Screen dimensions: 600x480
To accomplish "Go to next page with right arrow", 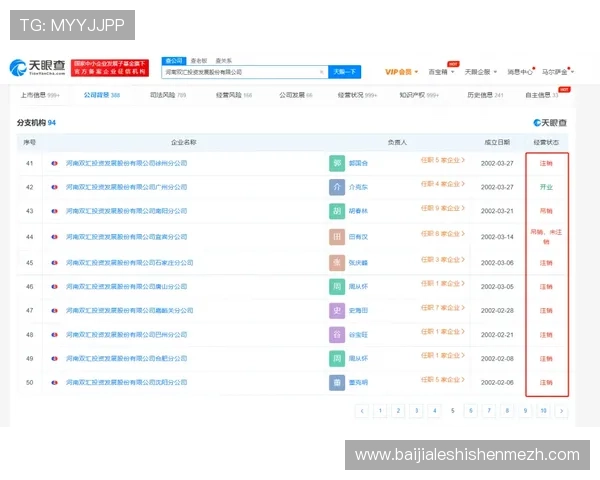I will tap(561, 411).
